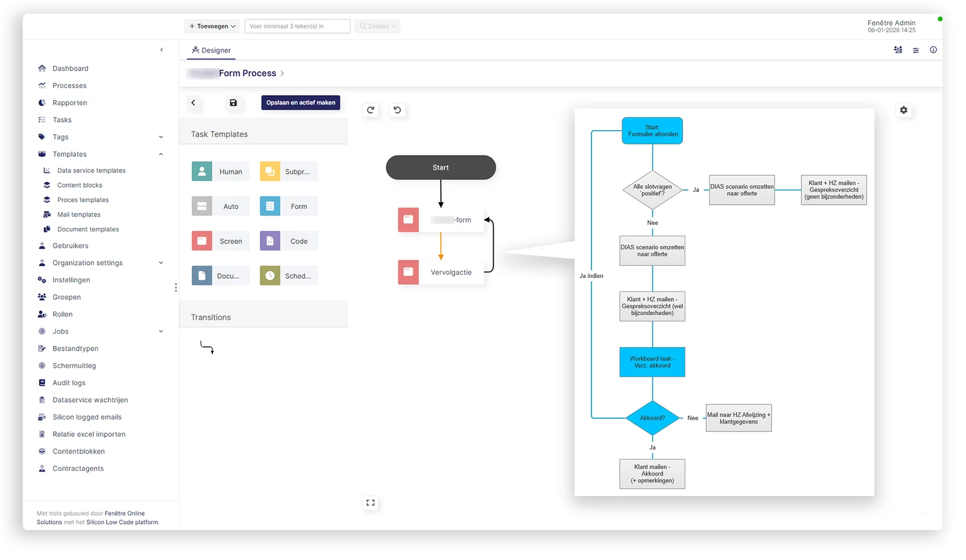This screenshot has width=966, height=560.
Task: Select the Human task template icon
Action: pos(202,172)
